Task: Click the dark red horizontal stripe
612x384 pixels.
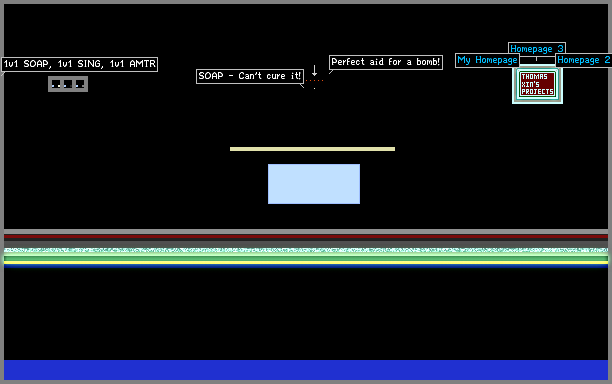Action: click(x=306, y=236)
